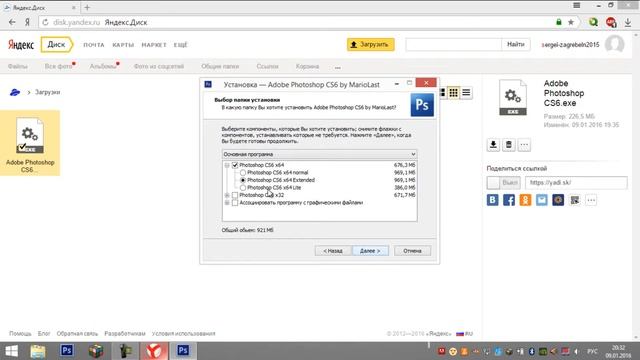Click the Далее button in installer
Viewport: 640px width, 360px height.
click(x=370, y=251)
